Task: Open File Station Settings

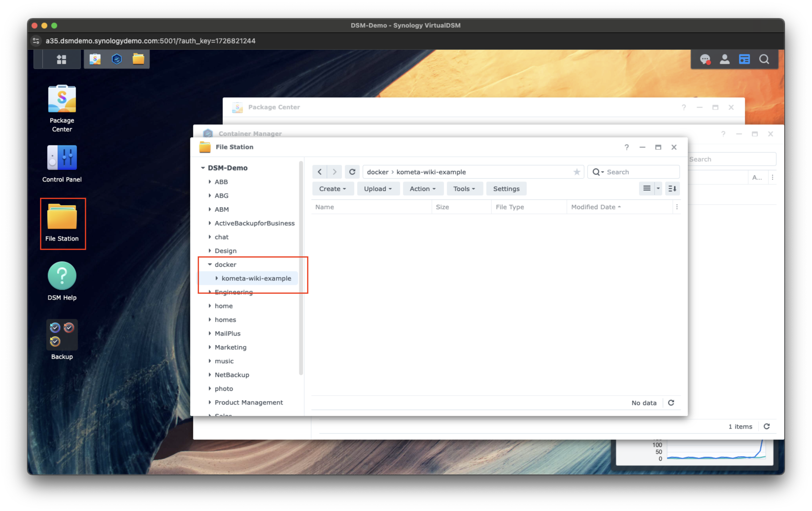Action: (506, 189)
